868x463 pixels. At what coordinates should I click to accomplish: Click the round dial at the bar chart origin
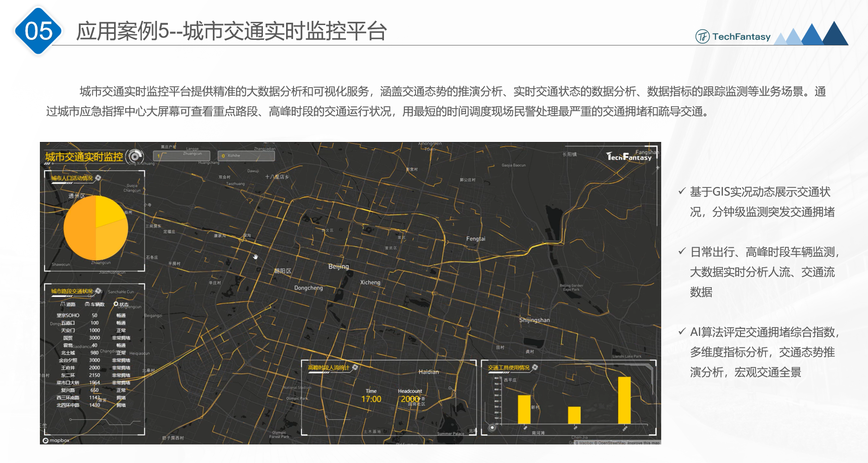(492, 427)
